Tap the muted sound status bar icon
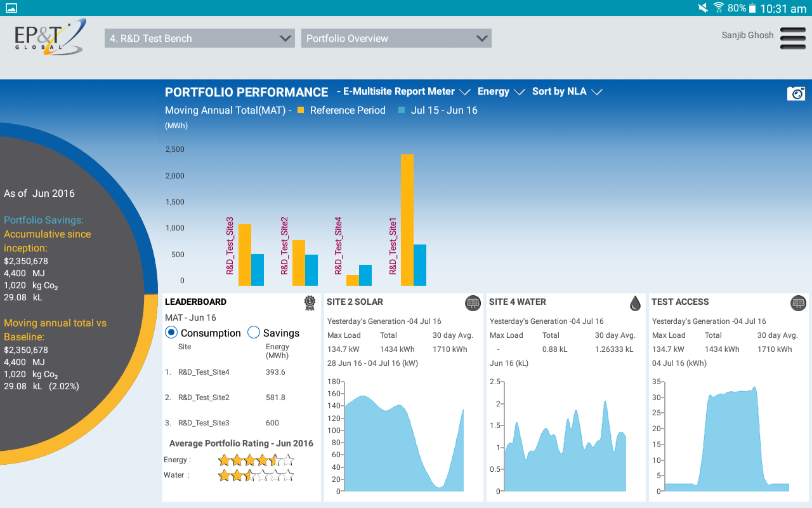Image resolution: width=812 pixels, height=508 pixels. coord(703,8)
